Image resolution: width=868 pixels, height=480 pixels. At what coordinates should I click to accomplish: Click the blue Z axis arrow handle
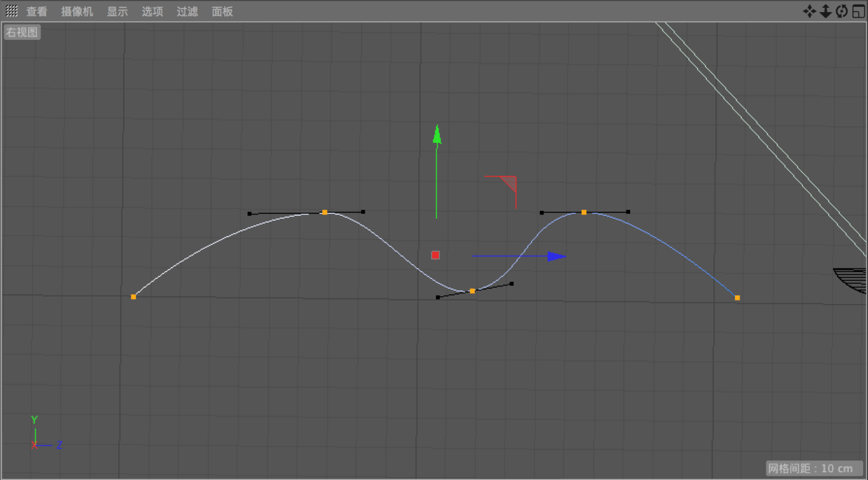click(556, 256)
